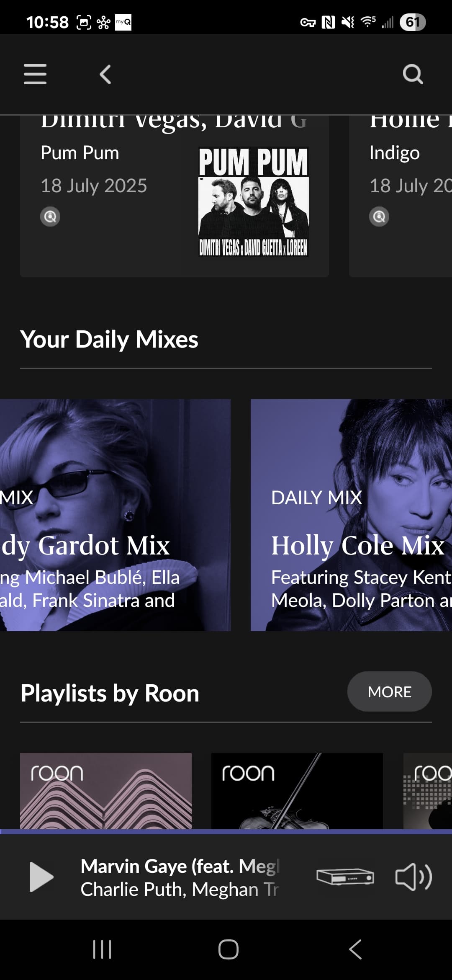Open Roon playlist with violin artwork
The width and height of the screenshot is (452, 980).
pyautogui.click(x=297, y=791)
